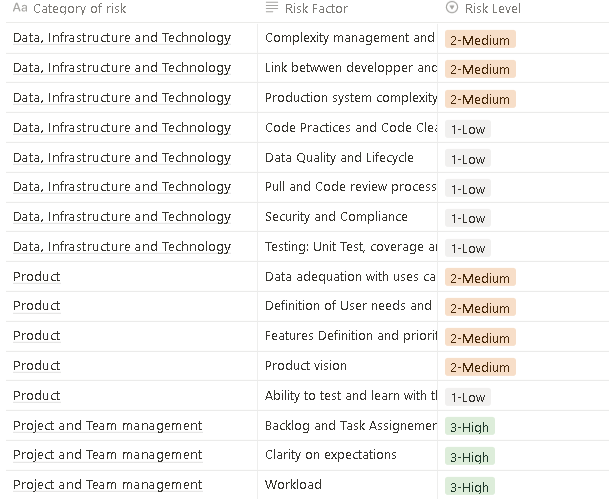The height and width of the screenshot is (499, 609).
Task: Open the Data Quality and Lifecycle risk factor
Action: [339, 158]
